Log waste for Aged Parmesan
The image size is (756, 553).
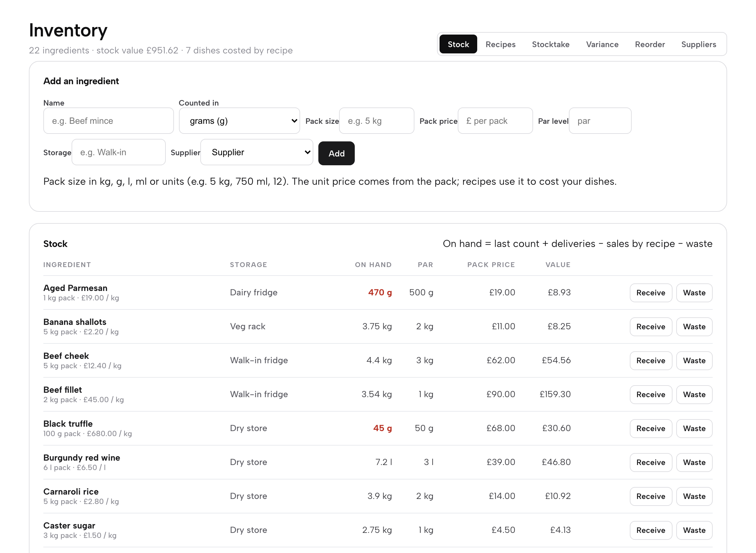(x=694, y=293)
